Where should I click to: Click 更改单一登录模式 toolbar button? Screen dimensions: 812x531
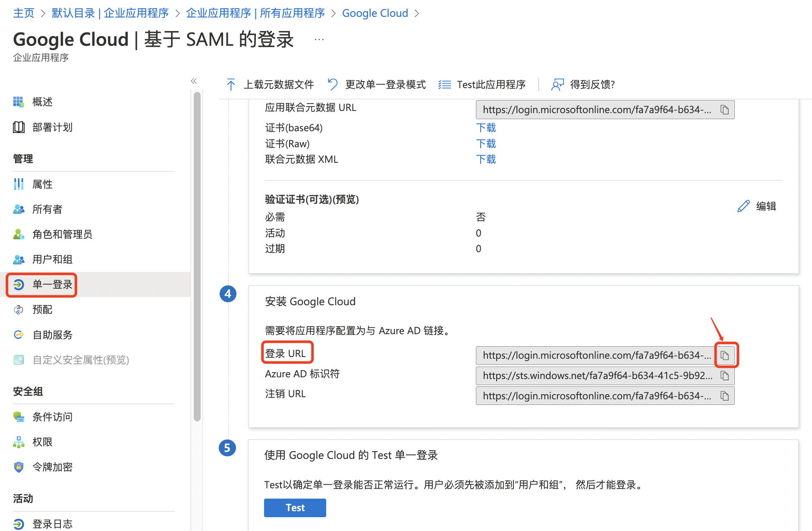click(x=376, y=85)
